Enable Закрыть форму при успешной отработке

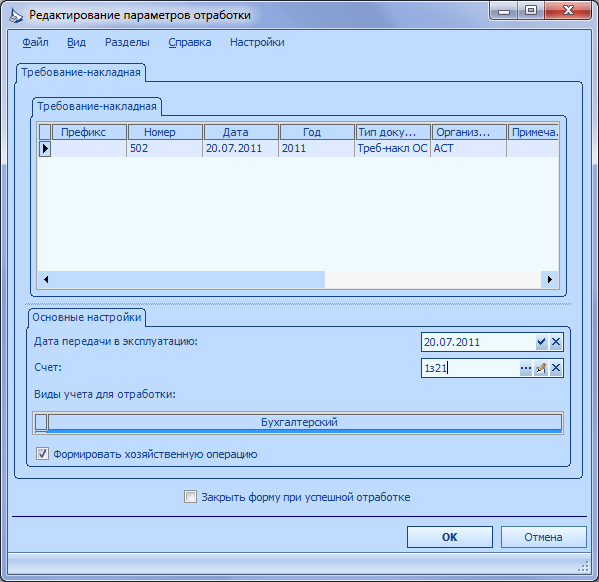tap(190, 497)
